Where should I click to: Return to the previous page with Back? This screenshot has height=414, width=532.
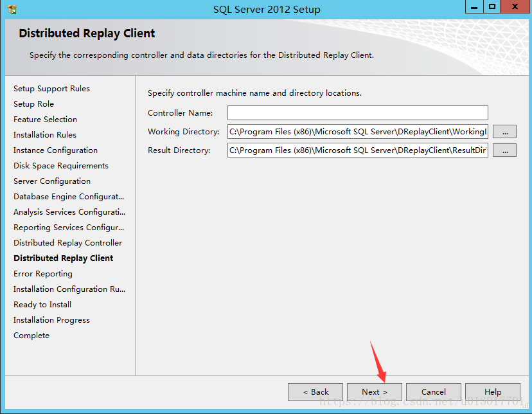click(315, 392)
